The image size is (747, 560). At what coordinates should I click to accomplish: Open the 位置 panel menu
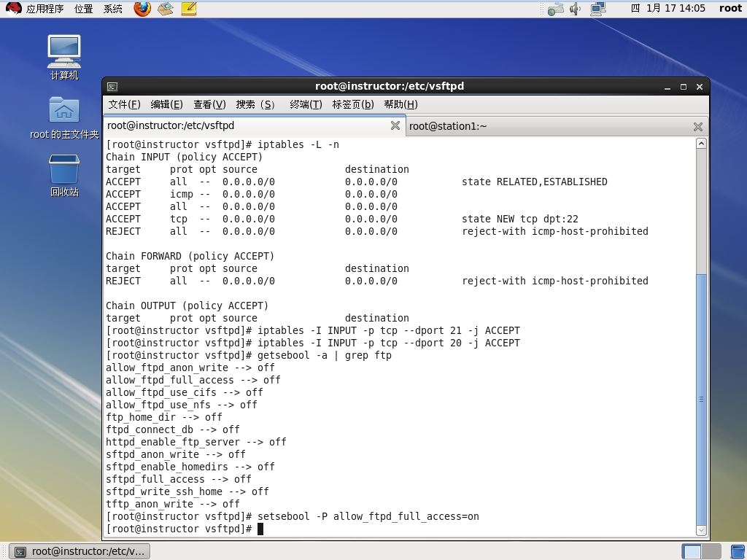[83, 9]
